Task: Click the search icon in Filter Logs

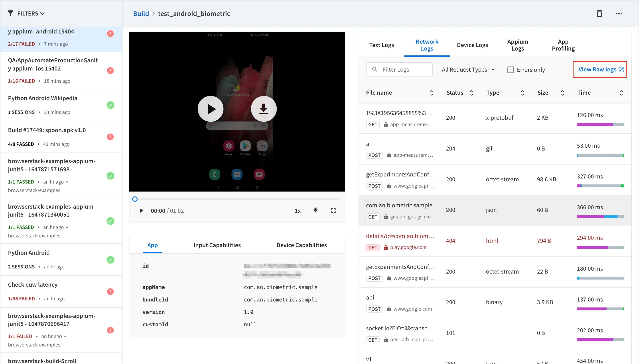Action: coord(375,70)
